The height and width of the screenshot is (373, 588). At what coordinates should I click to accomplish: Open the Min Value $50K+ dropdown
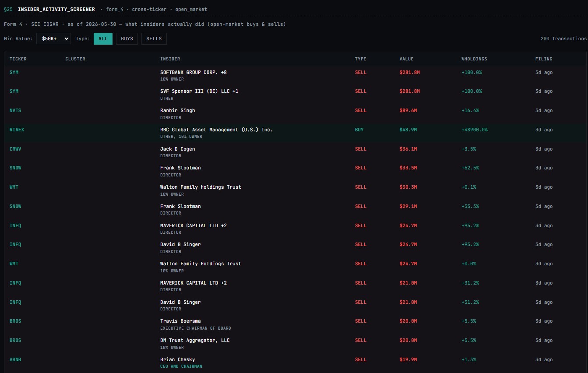(x=53, y=39)
